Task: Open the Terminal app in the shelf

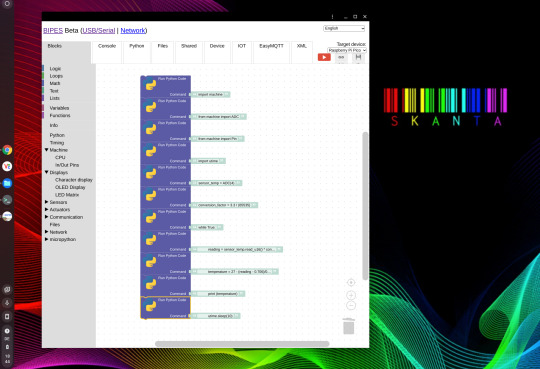Action: [7, 200]
